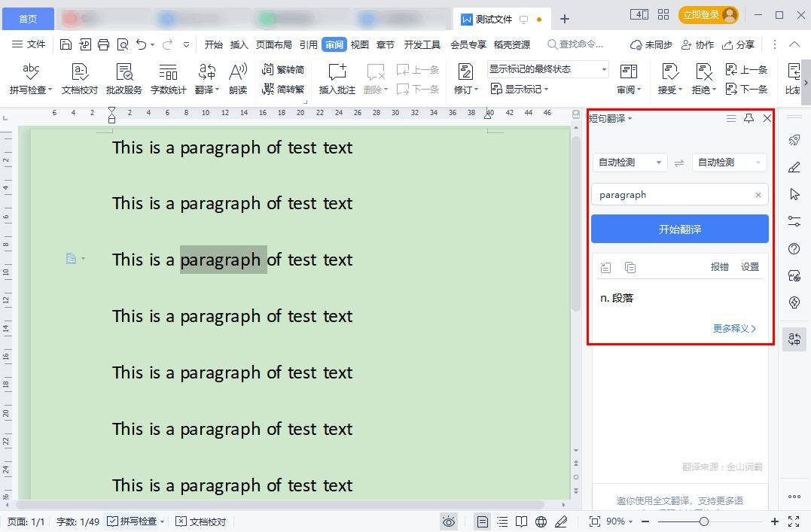Switch to web layout view (globe icon)

541,521
